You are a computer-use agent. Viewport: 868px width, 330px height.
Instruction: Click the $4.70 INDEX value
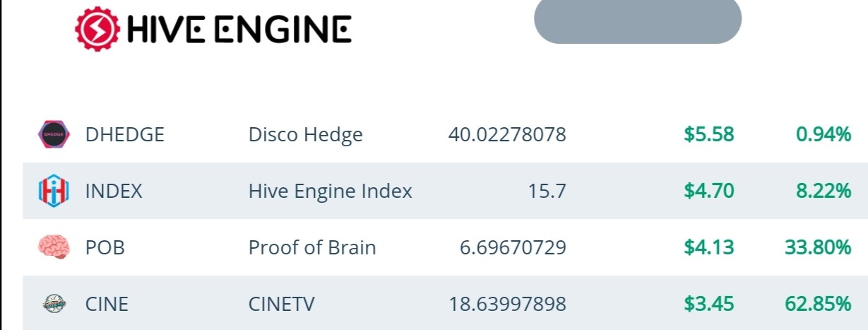pyautogui.click(x=709, y=191)
